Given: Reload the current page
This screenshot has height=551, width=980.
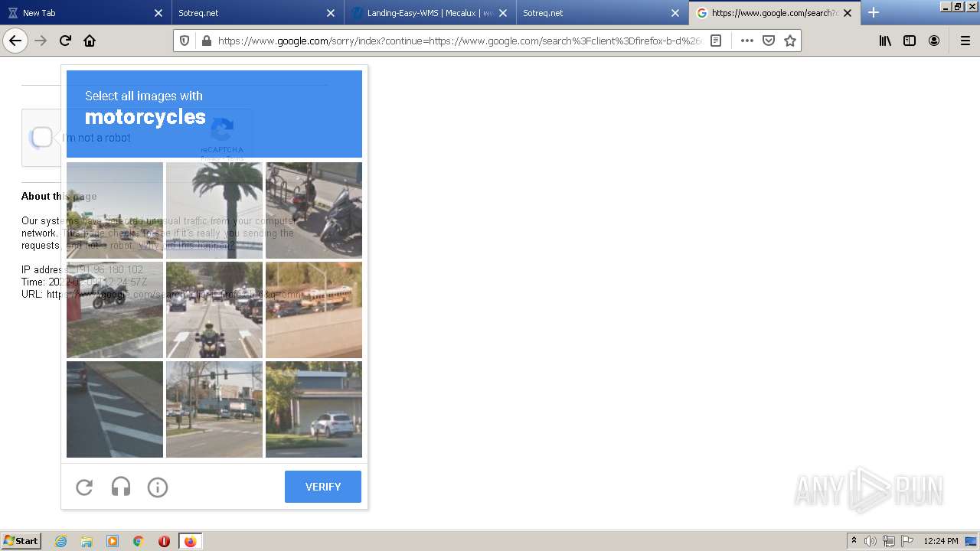Looking at the screenshot, I should pos(65,41).
